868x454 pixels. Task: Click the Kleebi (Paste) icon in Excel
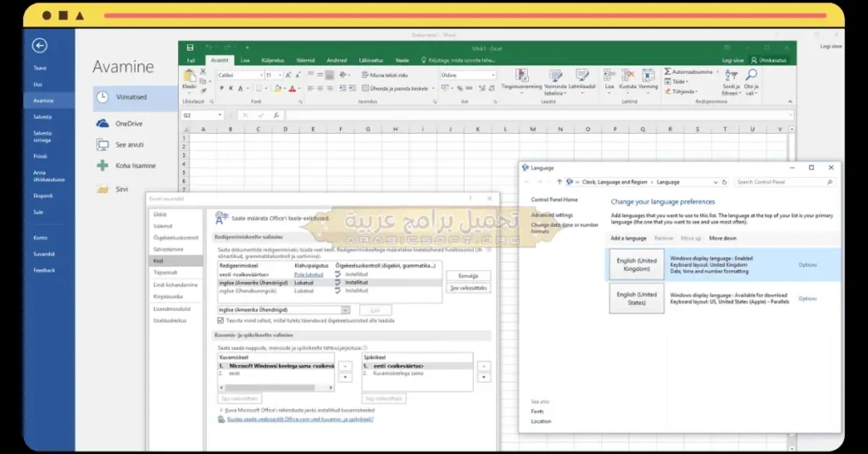click(189, 75)
